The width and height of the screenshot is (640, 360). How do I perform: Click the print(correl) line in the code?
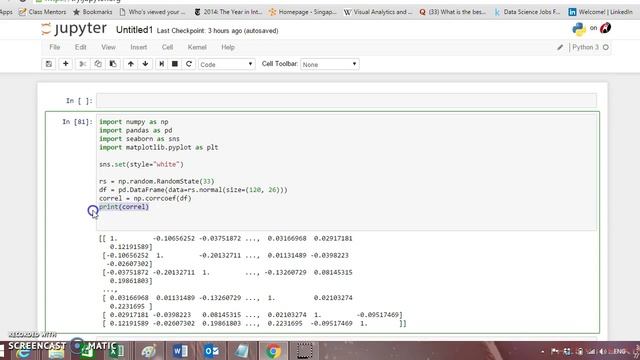tap(124, 207)
